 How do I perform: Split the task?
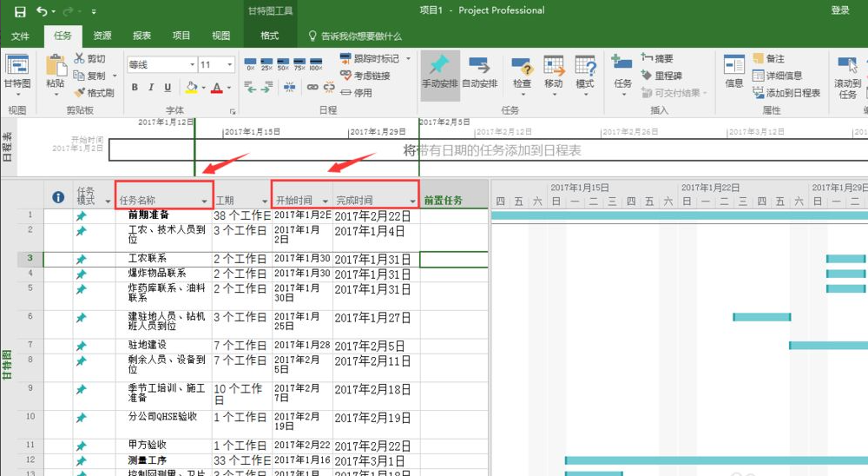[290, 87]
